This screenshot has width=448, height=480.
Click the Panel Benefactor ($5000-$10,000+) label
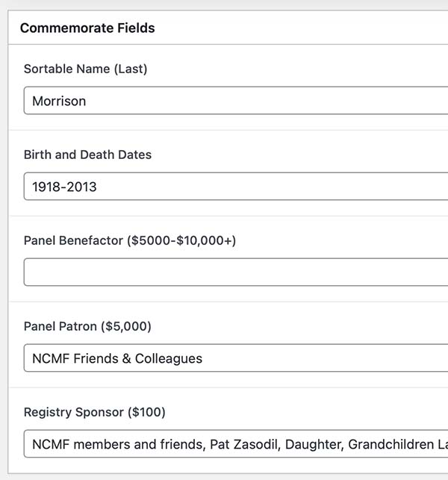pos(129,241)
